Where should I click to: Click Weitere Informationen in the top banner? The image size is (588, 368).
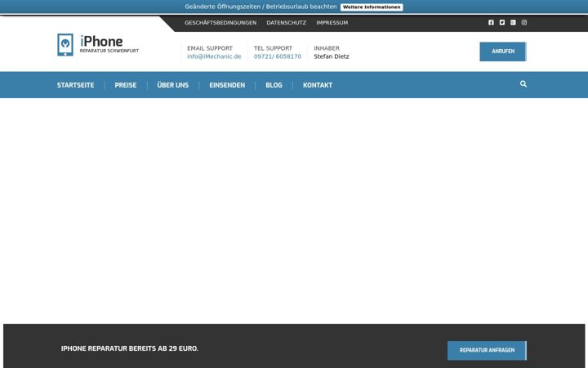372,7
